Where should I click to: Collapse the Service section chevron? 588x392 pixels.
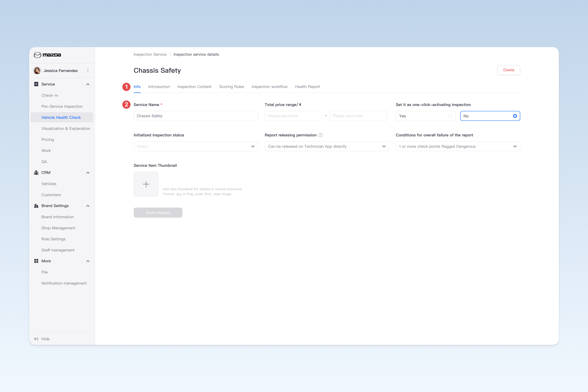click(88, 84)
